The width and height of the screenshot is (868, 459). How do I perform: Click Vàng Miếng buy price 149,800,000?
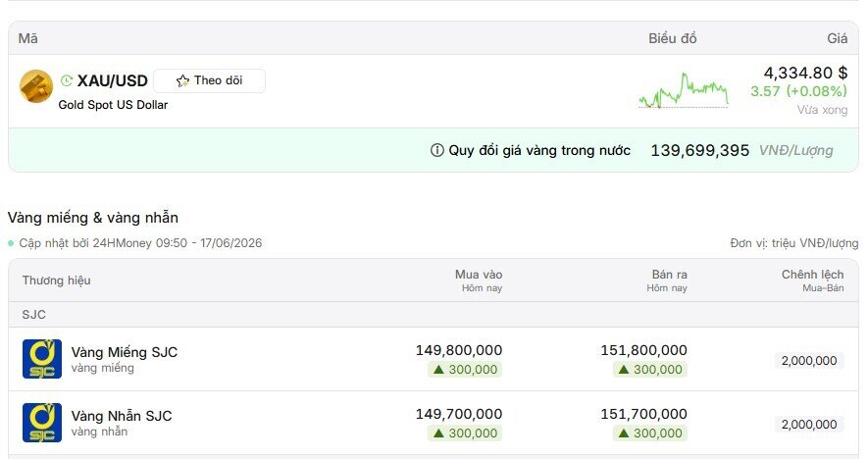[459, 350]
